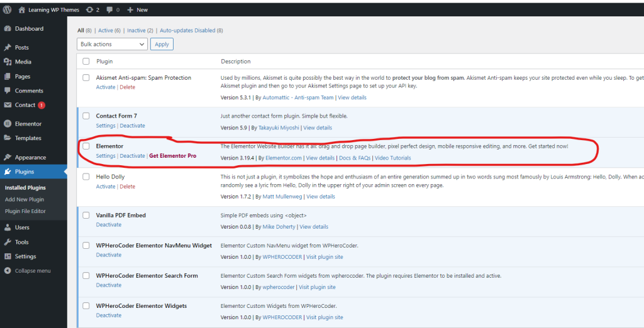Image resolution: width=644 pixels, height=328 pixels.
Task: Delete the Hello Dolly plugin
Action: click(x=127, y=187)
